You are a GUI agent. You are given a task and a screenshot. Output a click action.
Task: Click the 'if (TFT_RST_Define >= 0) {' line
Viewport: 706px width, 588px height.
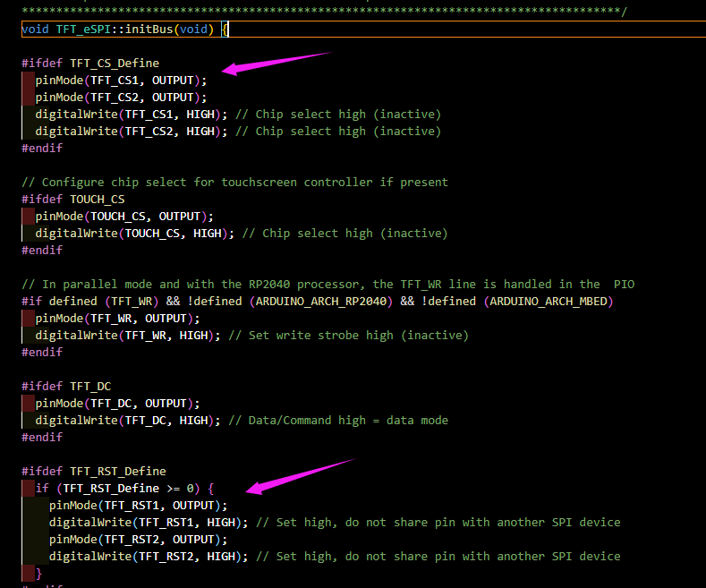(124, 489)
